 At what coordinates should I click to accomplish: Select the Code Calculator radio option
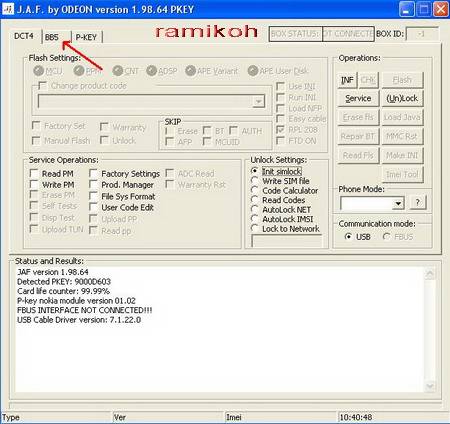(x=255, y=190)
